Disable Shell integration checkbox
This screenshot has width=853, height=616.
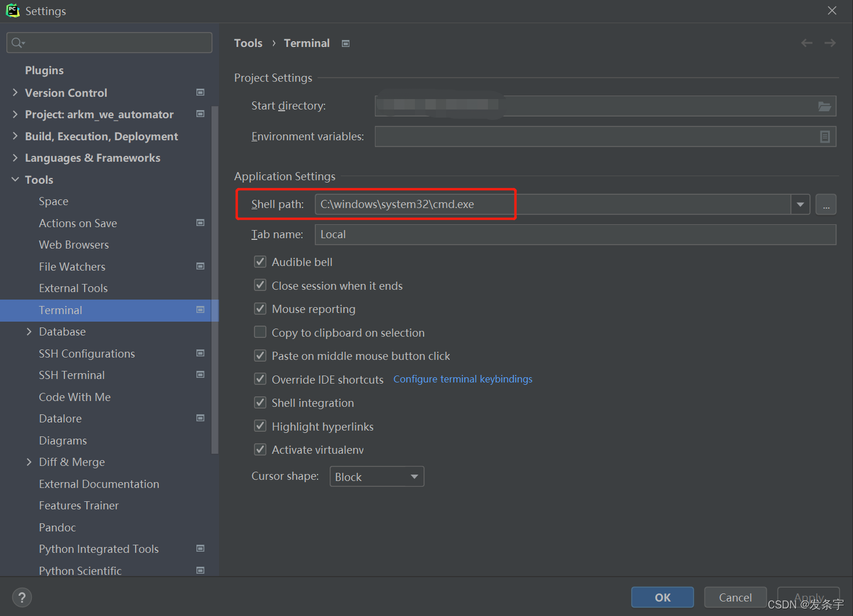pyautogui.click(x=260, y=402)
